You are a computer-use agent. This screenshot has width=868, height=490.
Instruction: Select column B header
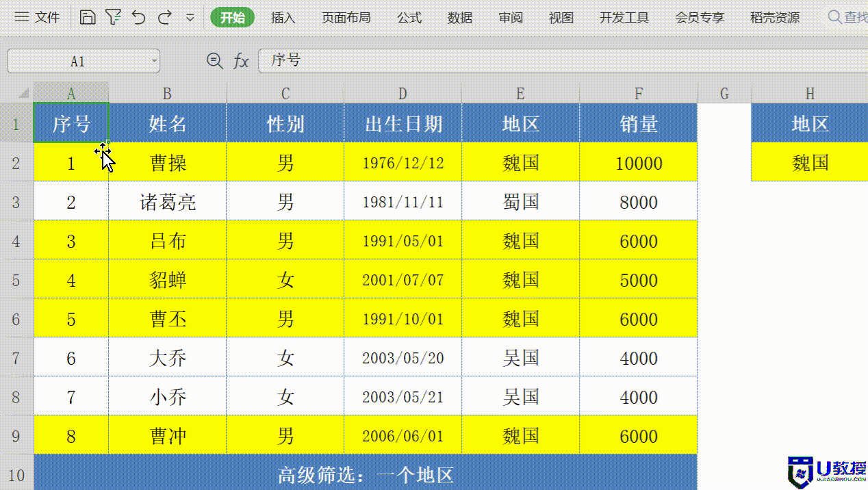point(167,93)
